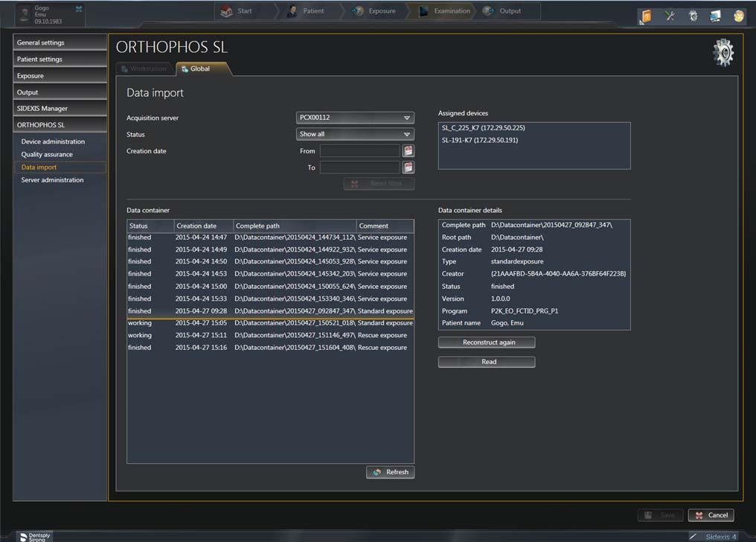Select working row created 2015-04-27 15:11
756x542 pixels.
[x=270, y=336]
